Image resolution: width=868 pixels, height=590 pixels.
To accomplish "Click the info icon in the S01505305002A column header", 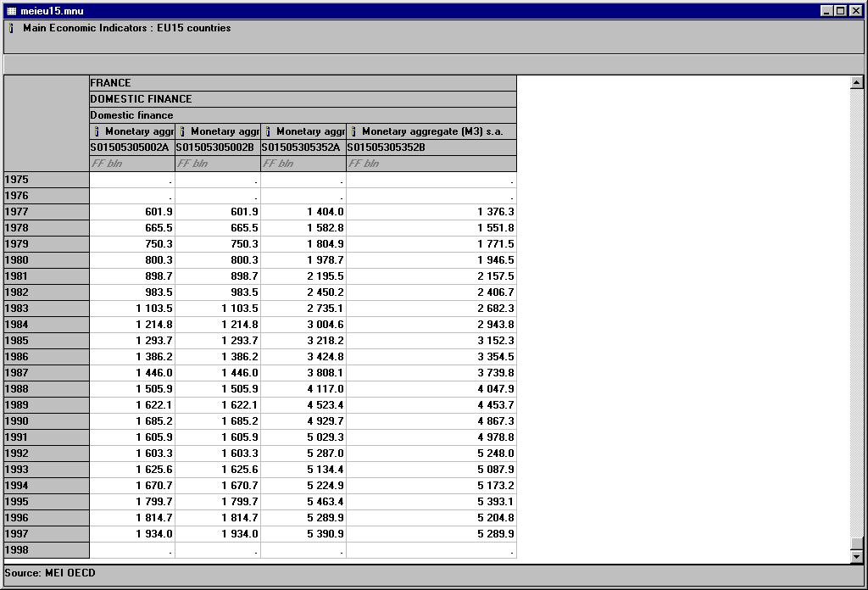I will (97, 131).
